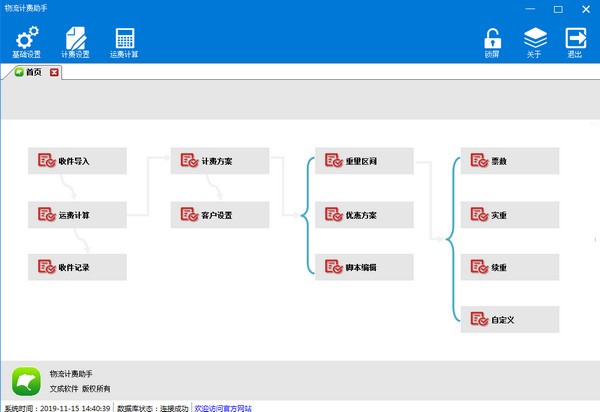The height and width of the screenshot is (412, 600).
Task: Select the 计费方案 workflow button
Action: pos(220,160)
